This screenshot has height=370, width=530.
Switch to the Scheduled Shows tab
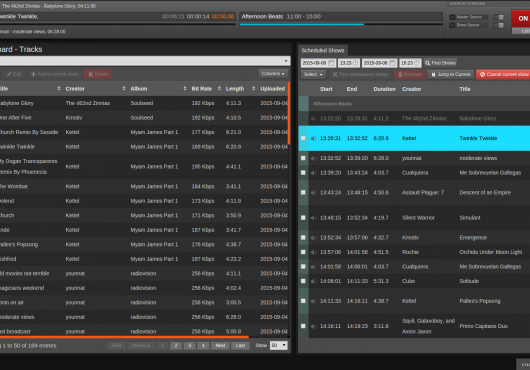pyautogui.click(x=323, y=50)
